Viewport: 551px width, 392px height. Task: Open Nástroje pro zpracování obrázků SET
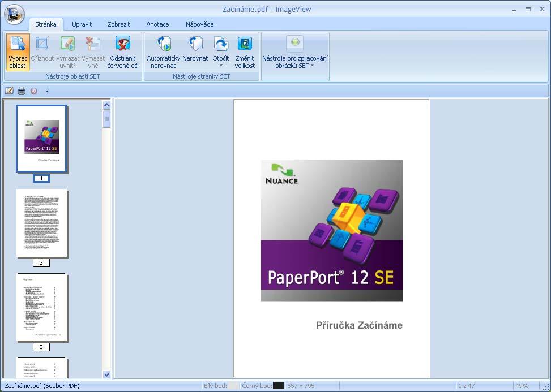(295, 52)
